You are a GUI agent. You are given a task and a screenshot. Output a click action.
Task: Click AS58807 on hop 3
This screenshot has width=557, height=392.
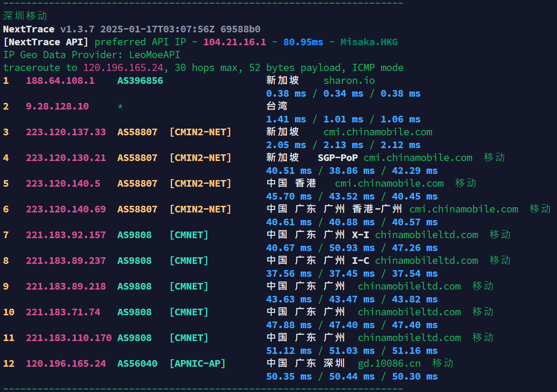[137, 132]
